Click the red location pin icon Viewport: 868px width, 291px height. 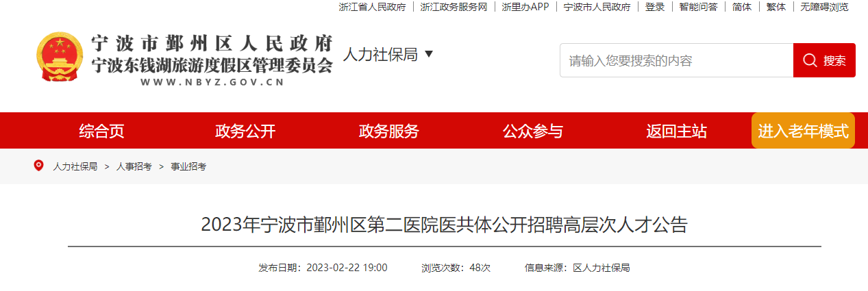38,166
